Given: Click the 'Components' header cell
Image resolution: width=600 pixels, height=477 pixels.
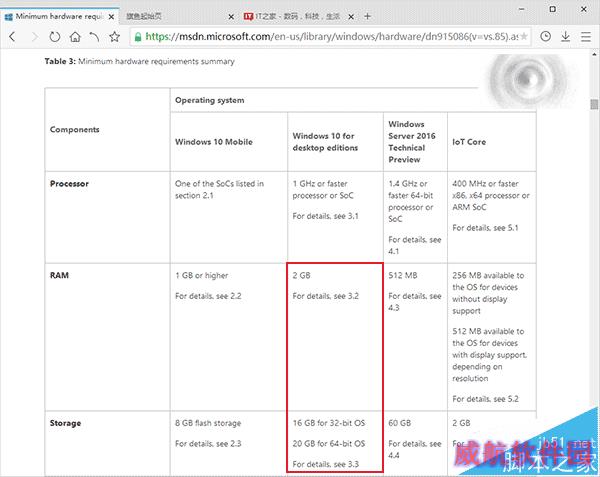Looking at the screenshot, I should pyautogui.click(x=75, y=130).
